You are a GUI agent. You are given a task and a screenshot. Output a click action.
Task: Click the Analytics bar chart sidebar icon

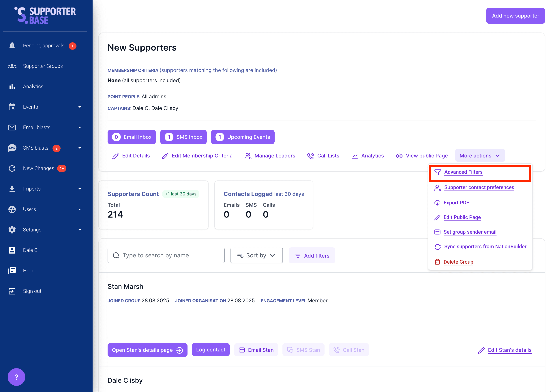pyautogui.click(x=12, y=87)
